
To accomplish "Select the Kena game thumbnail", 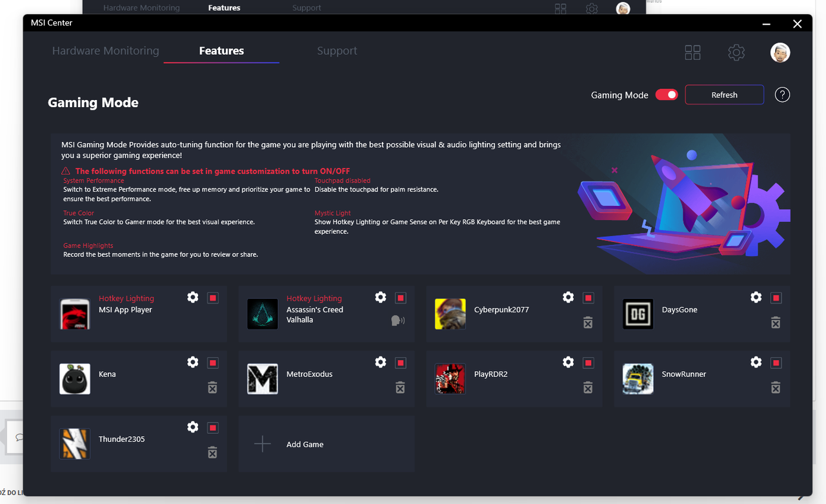I will pos(75,379).
